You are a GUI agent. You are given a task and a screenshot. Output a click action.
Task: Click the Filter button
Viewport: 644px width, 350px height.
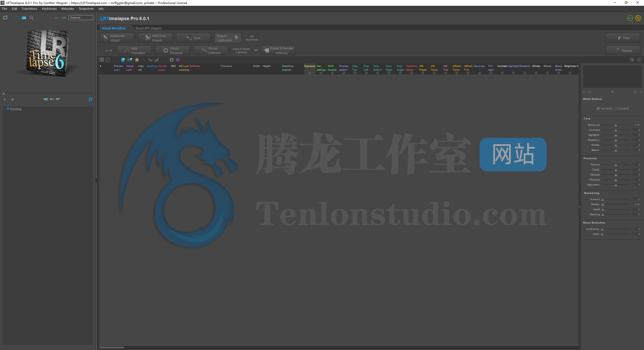[623, 38]
